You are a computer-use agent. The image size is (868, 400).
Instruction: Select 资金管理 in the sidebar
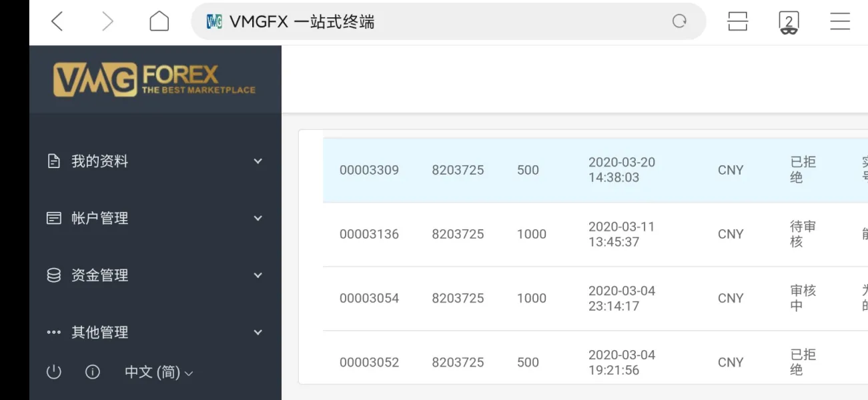click(x=100, y=275)
